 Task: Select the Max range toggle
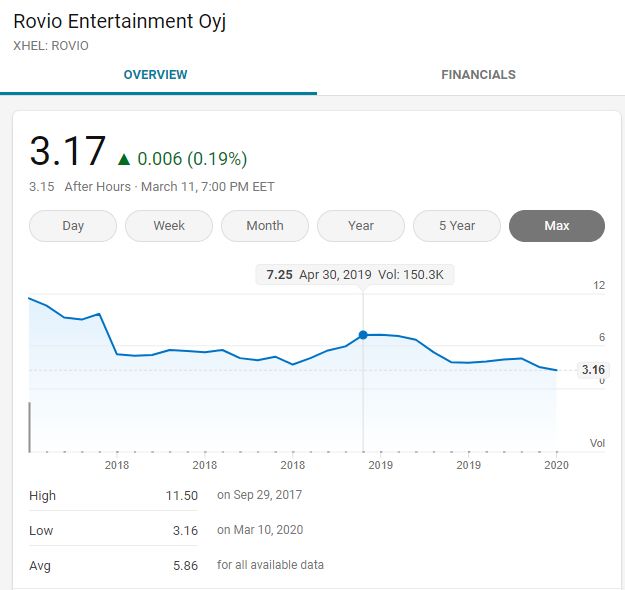point(557,226)
